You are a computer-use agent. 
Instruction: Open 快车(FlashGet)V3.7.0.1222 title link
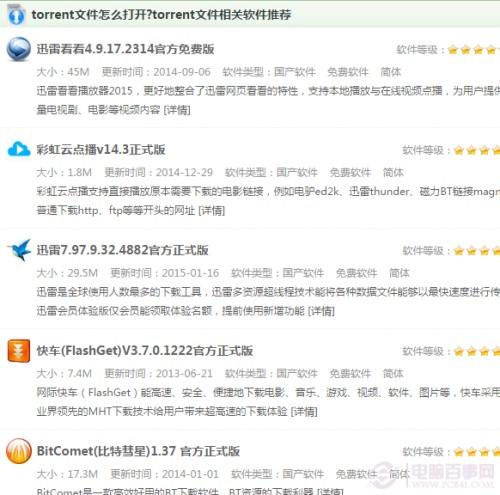[x=145, y=351]
